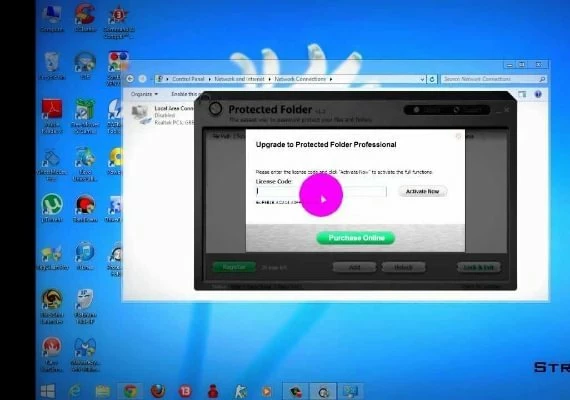Select Network Connections breadcrumb segment

[x=300, y=79]
